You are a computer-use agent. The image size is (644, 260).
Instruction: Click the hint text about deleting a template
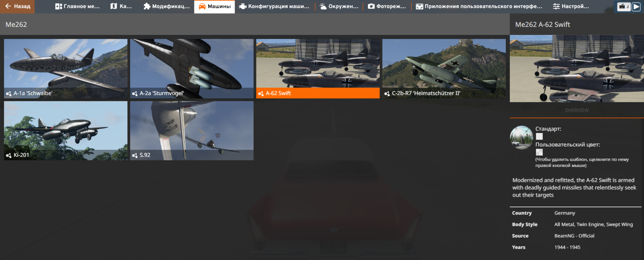coord(582,162)
